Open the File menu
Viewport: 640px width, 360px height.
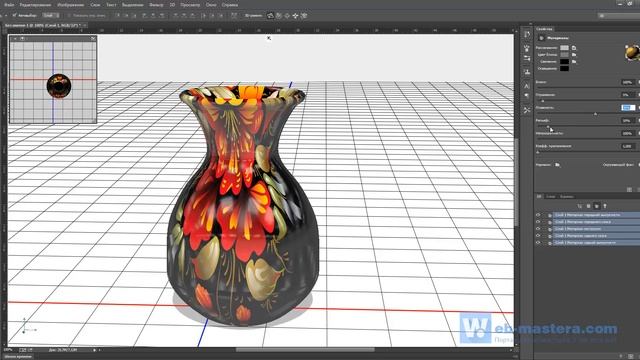[9, 5]
